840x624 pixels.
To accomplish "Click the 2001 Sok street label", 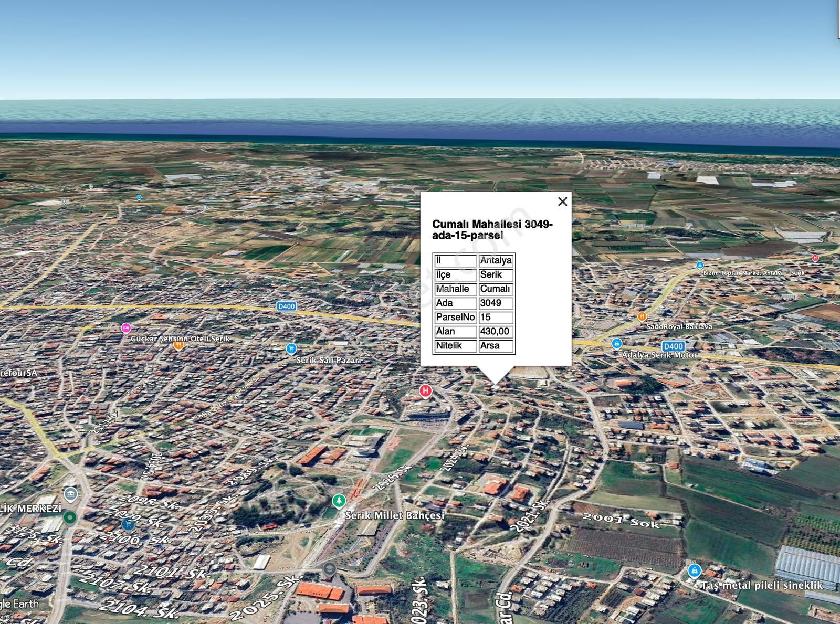I will pyautogui.click(x=621, y=519).
